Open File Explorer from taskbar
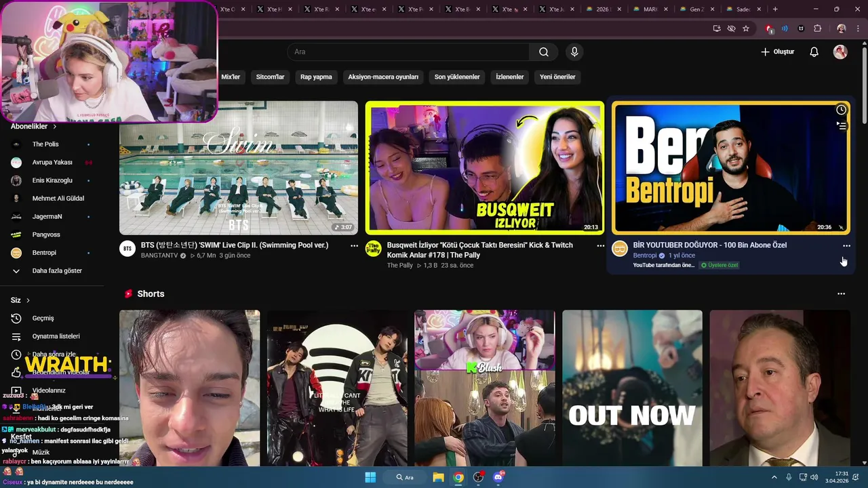868x488 pixels. click(x=438, y=477)
